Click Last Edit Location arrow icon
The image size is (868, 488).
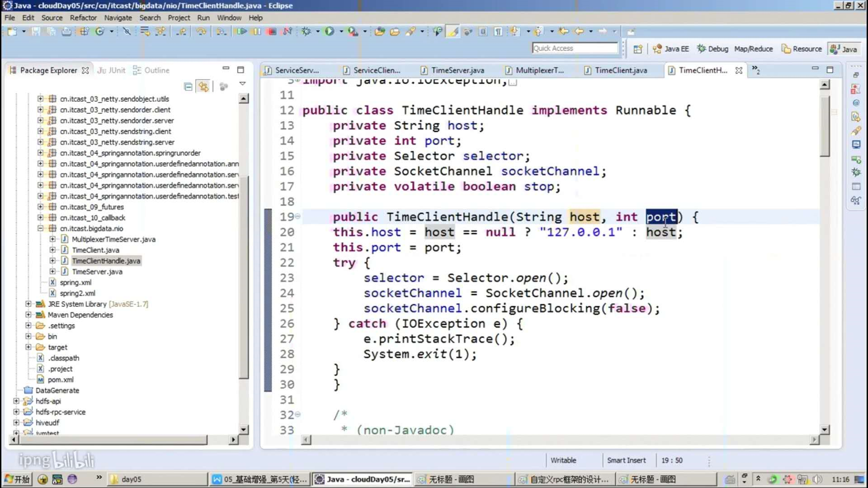(x=563, y=31)
